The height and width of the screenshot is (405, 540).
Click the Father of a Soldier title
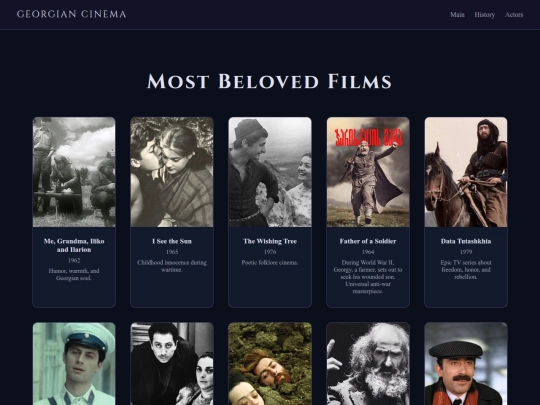tap(368, 241)
